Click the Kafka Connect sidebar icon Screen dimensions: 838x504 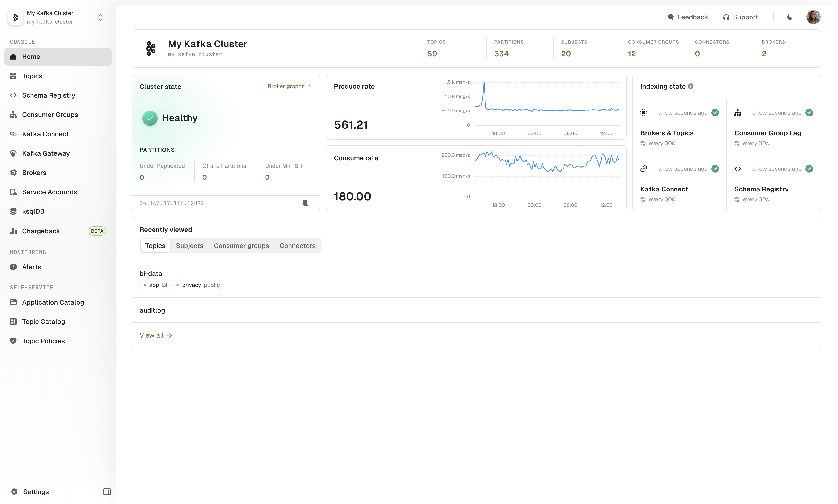tap(13, 133)
